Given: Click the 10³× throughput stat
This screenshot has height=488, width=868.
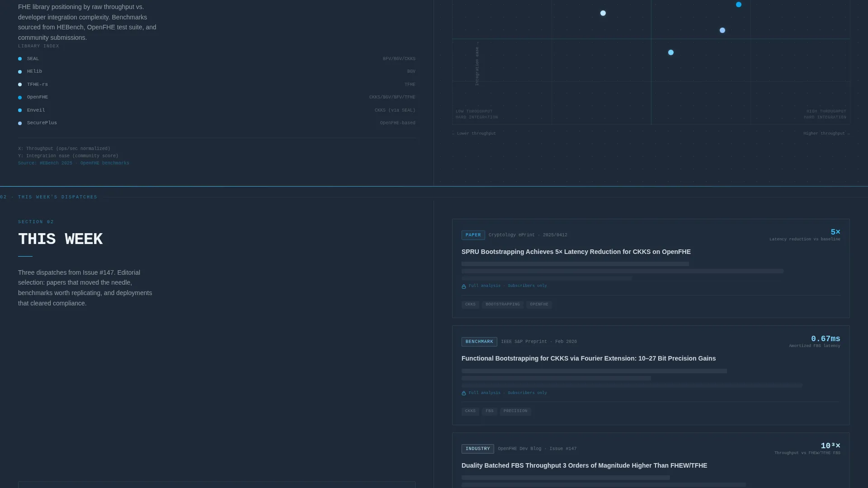Looking at the screenshot, I should [830, 446].
